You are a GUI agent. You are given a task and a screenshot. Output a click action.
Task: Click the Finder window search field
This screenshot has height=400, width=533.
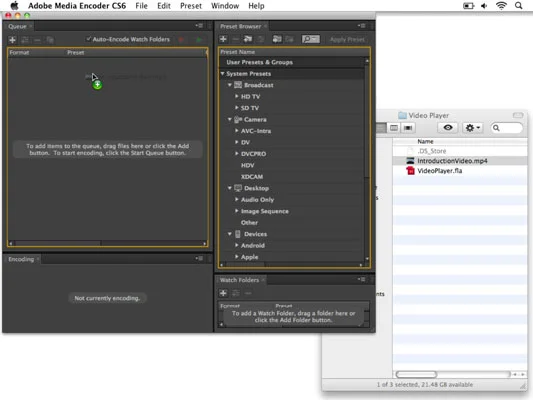point(507,128)
